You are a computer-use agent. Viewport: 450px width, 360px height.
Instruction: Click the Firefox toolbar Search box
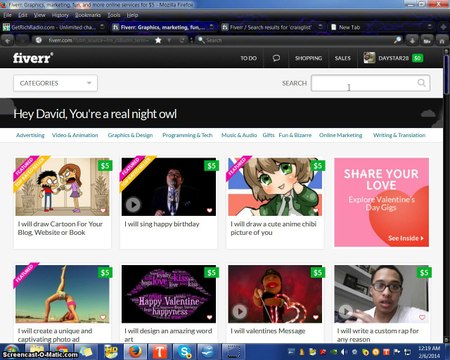point(297,40)
